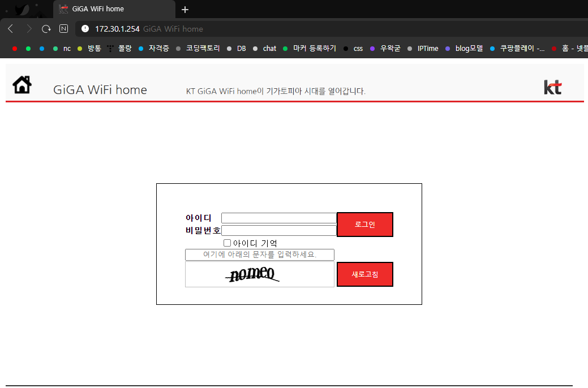Open the nc bookmark
This screenshot has height=388, width=588.
(x=62, y=49)
